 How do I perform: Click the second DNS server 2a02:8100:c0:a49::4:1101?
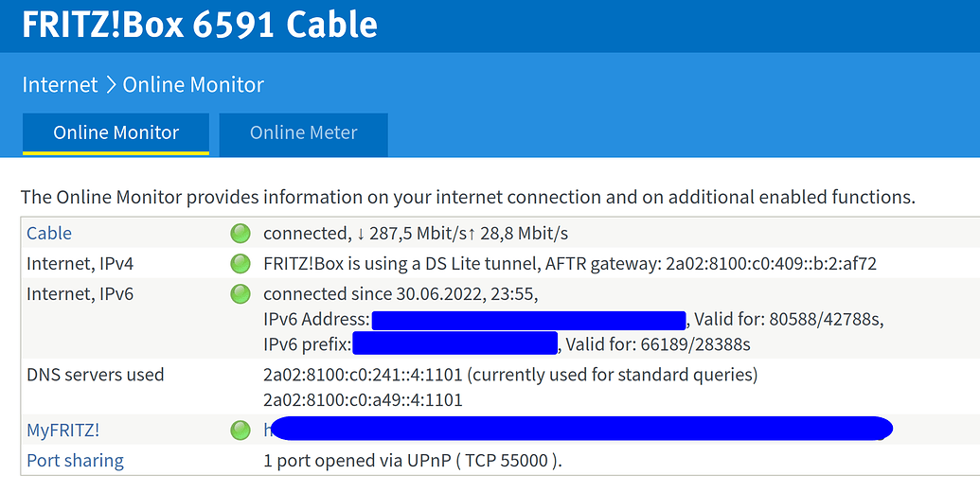(363, 400)
